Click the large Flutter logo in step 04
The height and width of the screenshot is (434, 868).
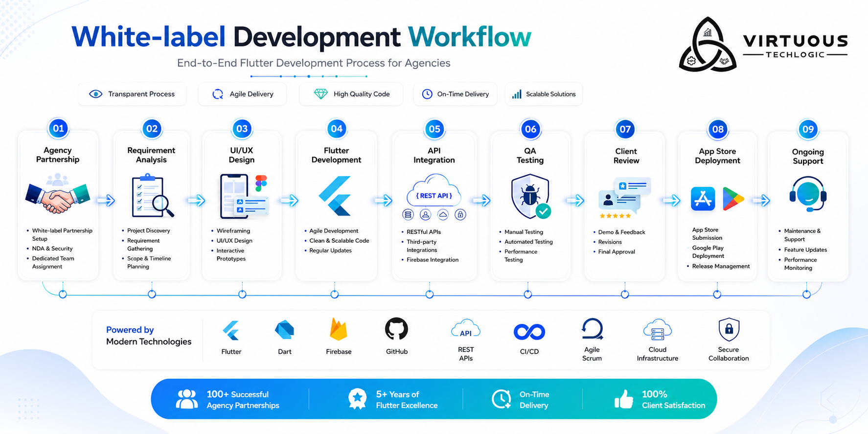pyautogui.click(x=335, y=196)
